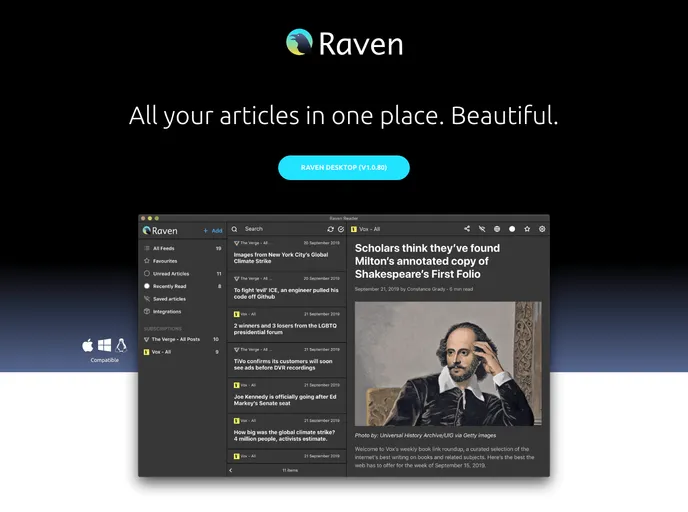Click the 11 items count in list footer
The image size is (688, 512).
coord(290,470)
